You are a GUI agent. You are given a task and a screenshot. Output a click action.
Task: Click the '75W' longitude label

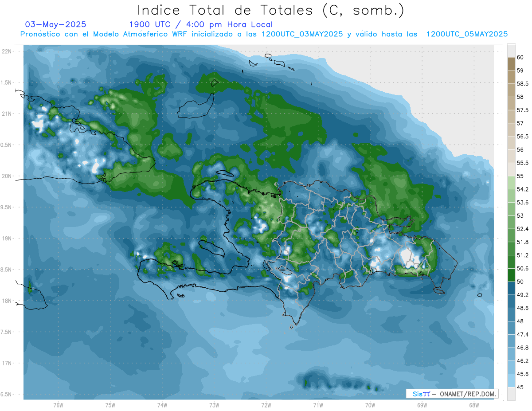click(110, 405)
